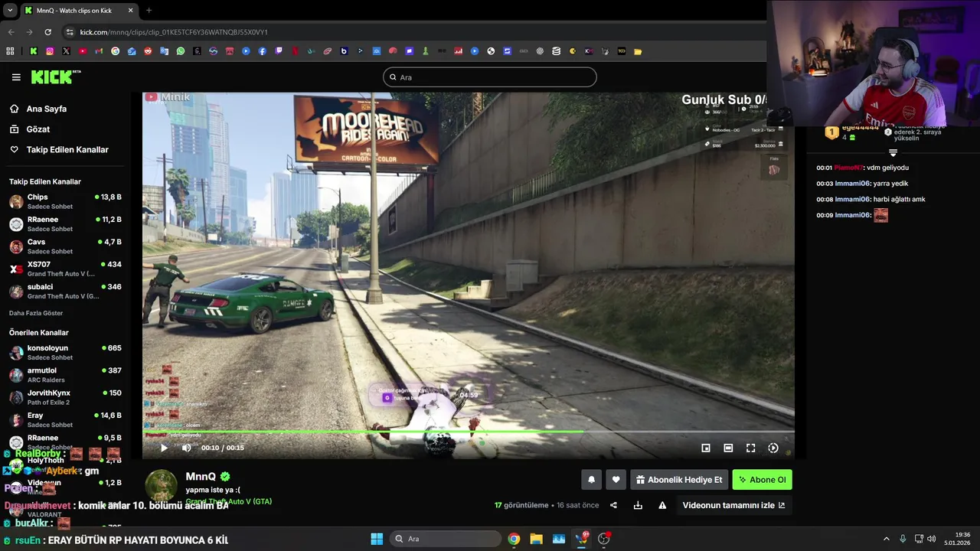Switch the clip to fullscreen

[x=751, y=448]
